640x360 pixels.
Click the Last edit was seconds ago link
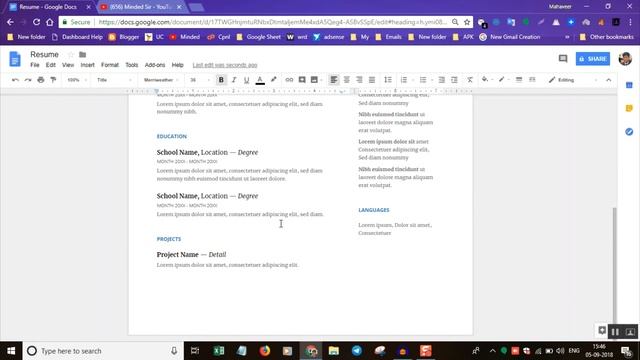click(225, 65)
